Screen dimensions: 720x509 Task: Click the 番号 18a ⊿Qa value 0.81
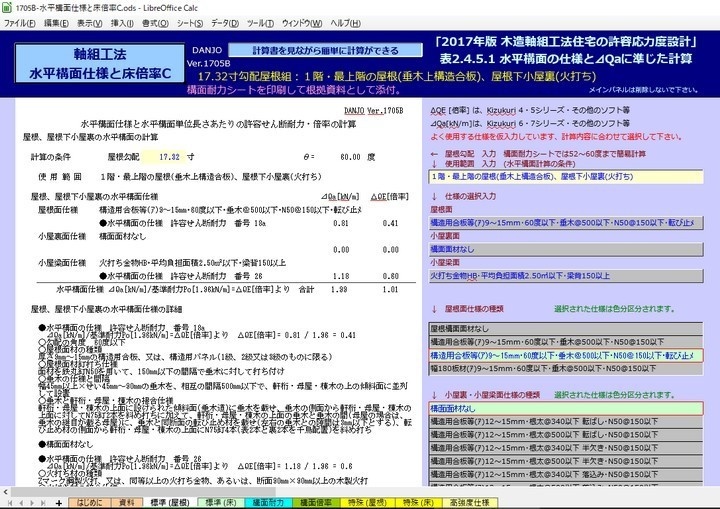[341, 223]
